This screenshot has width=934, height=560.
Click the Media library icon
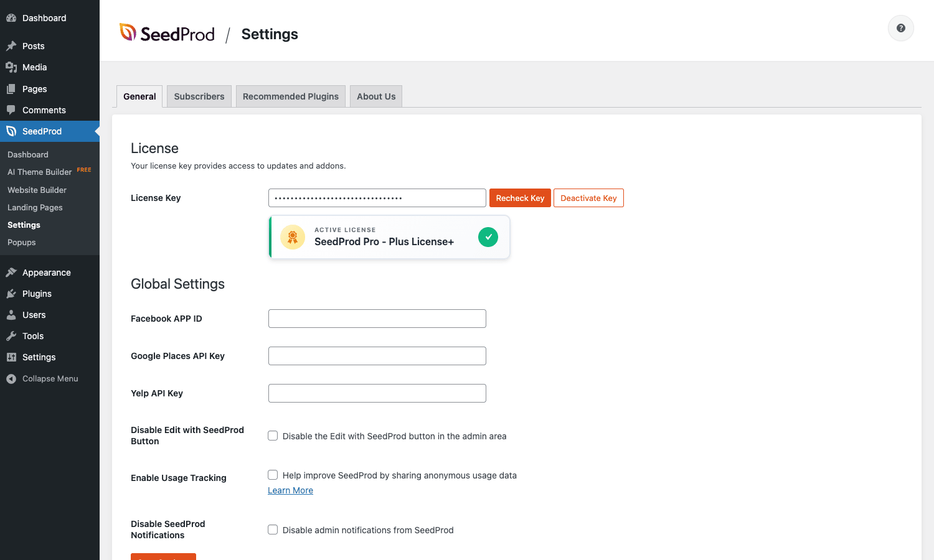11,67
